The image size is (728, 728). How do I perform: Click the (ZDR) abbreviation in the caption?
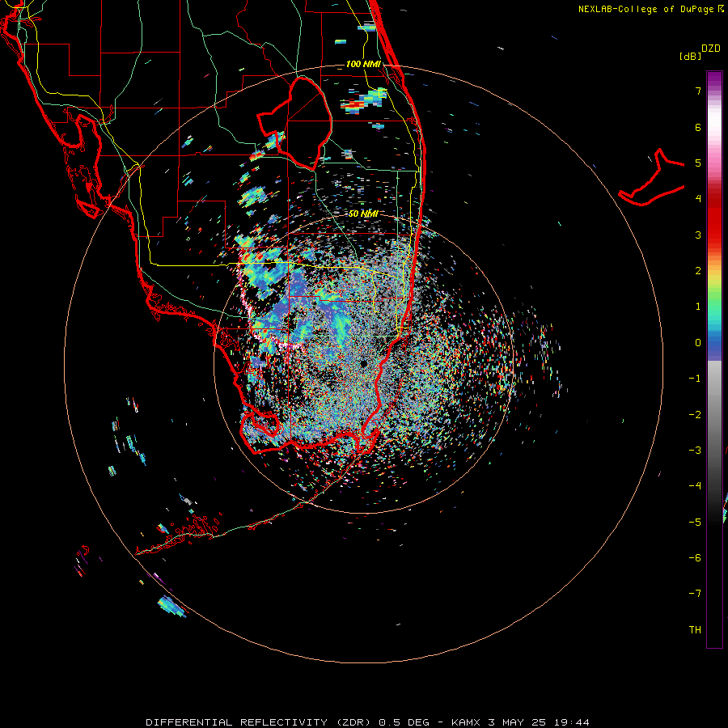[353, 722]
